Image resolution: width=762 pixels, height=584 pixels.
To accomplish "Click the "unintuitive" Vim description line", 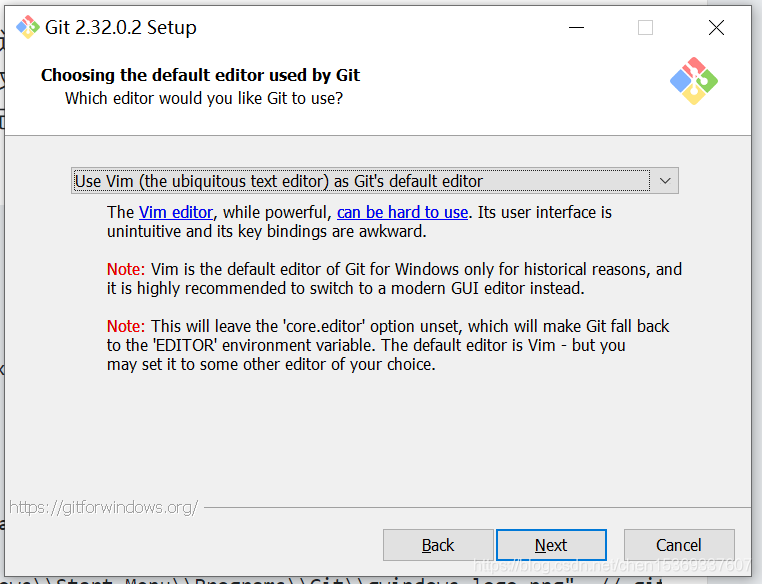I will (266, 231).
